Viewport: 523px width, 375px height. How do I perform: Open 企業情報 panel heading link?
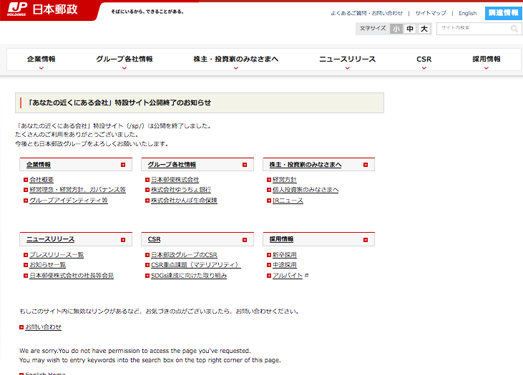(39, 165)
